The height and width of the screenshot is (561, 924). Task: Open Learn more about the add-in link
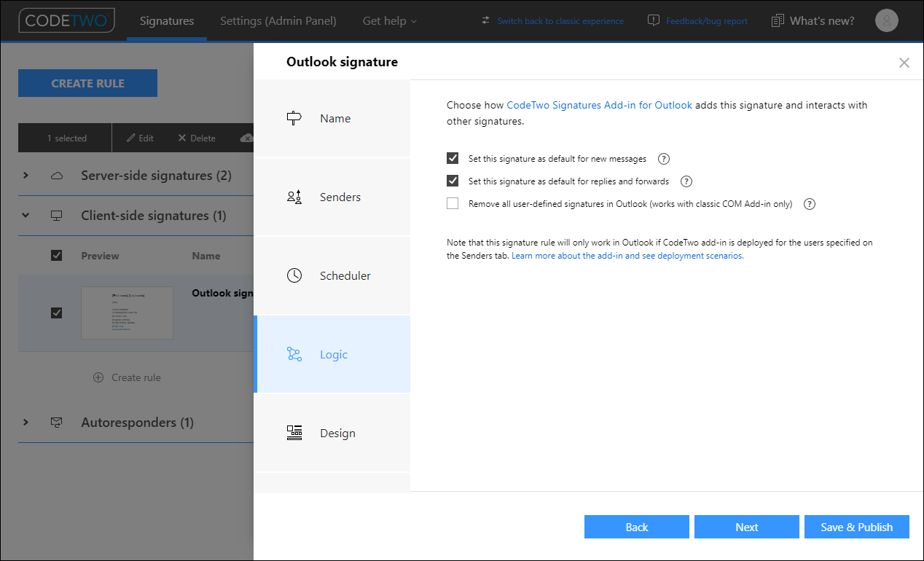627,256
